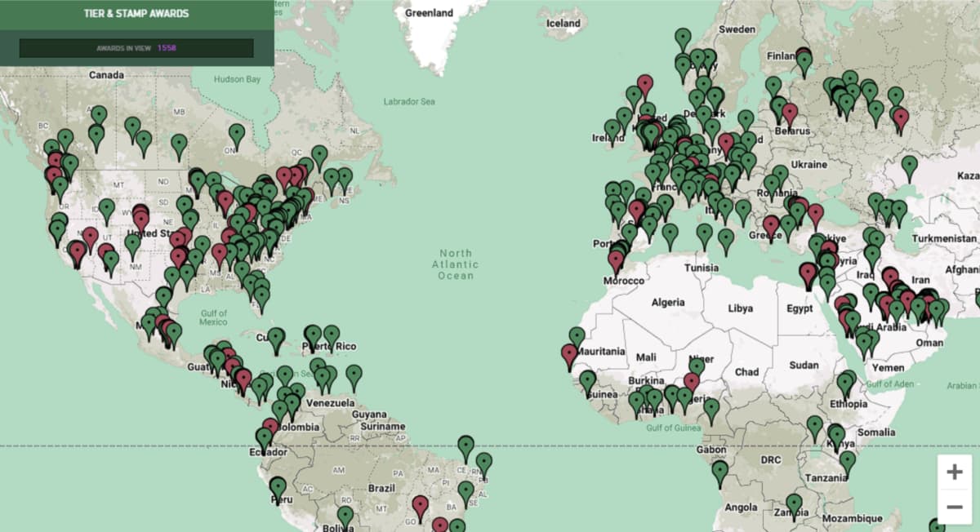Open the green pin near Manitoba label
This screenshot has width=980, height=532.
(179, 145)
